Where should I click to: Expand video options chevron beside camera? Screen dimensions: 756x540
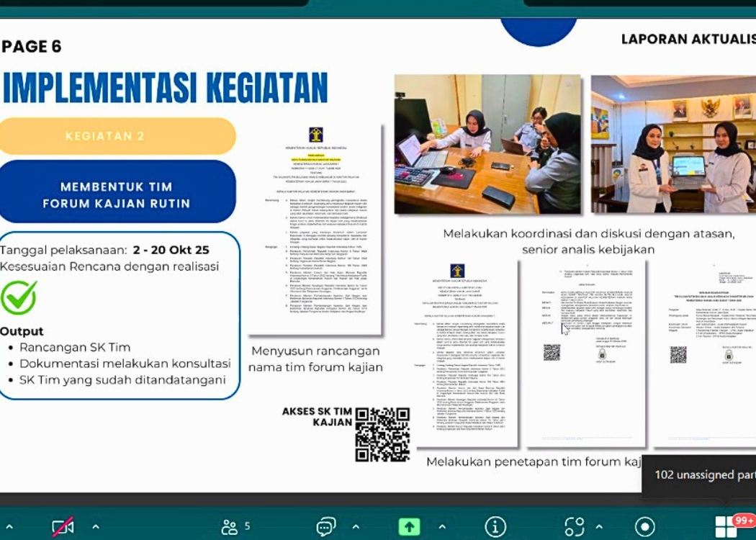pyautogui.click(x=96, y=526)
